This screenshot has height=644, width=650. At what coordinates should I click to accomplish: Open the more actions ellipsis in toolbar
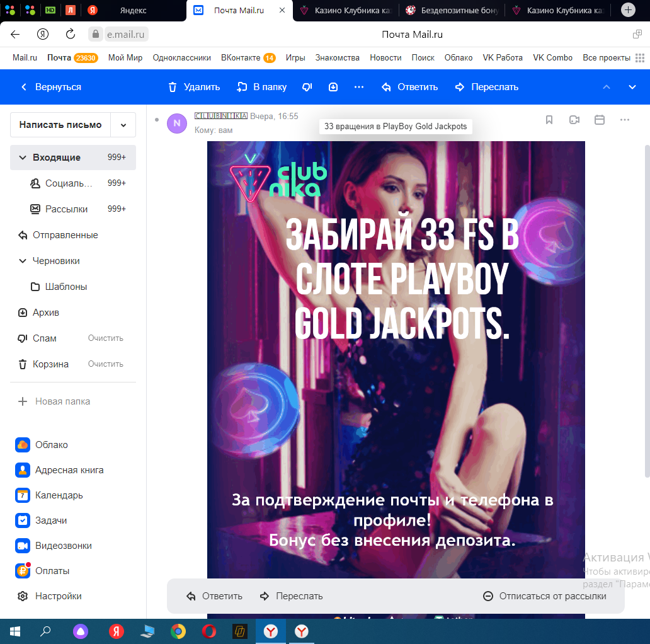(x=359, y=87)
